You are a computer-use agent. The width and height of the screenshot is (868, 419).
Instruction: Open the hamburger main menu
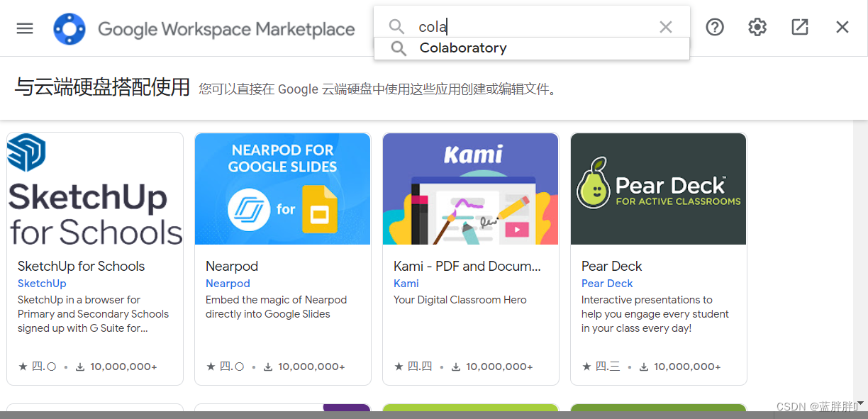coord(25,28)
